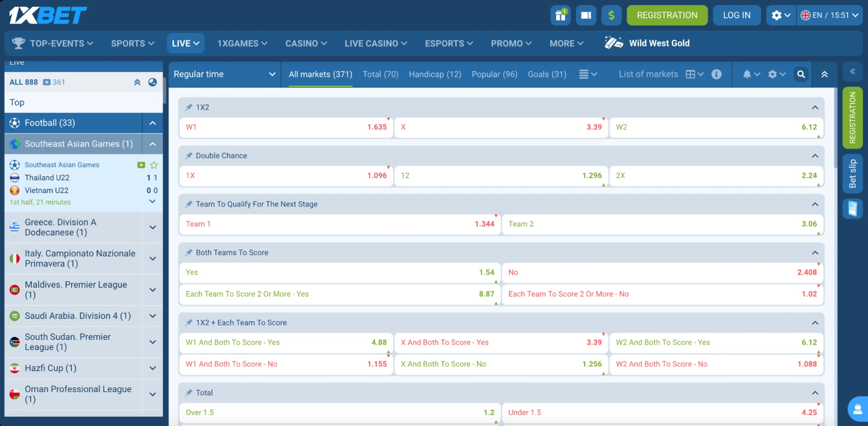Viewport: 868px width, 426px height.
Task: Select the W1 odds of 1.635
Action: click(285, 127)
